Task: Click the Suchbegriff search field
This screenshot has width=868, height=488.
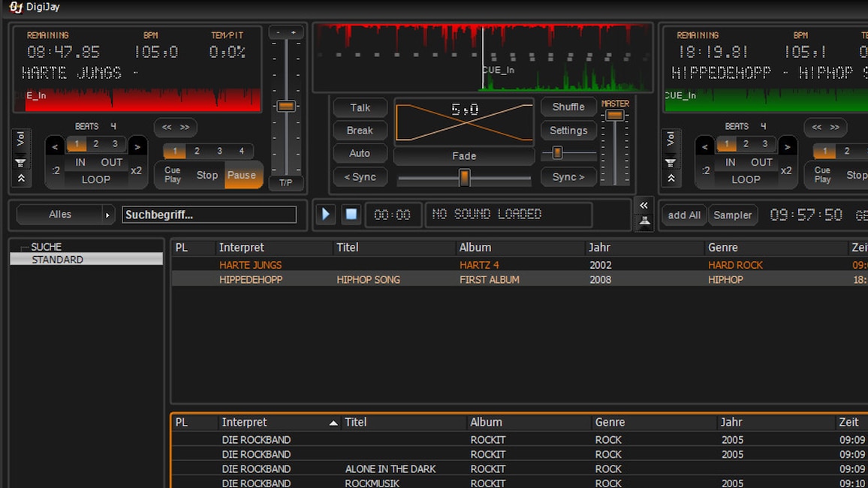Action: 209,215
